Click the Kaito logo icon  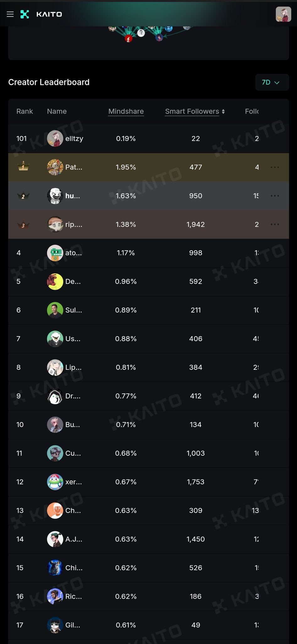(x=25, y=14)
